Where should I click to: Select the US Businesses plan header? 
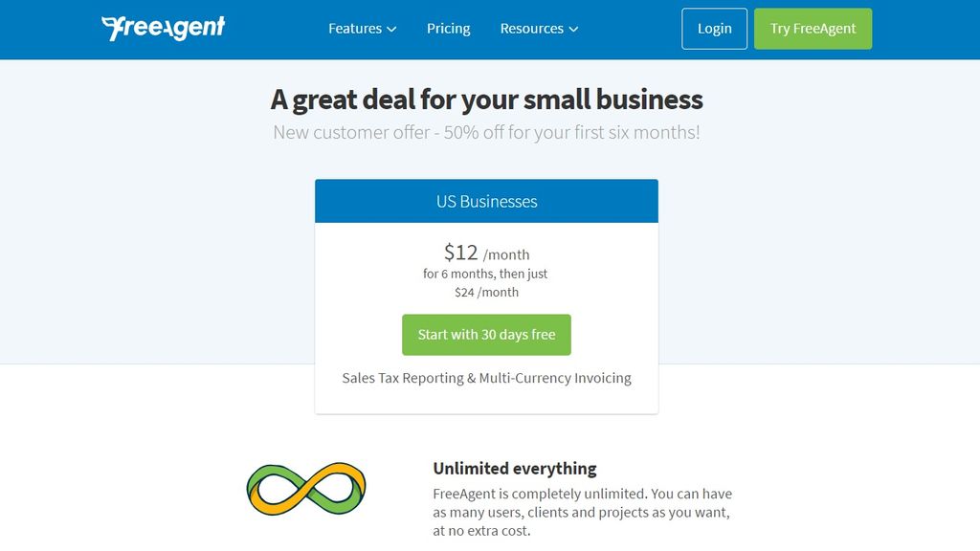(486, 201)
